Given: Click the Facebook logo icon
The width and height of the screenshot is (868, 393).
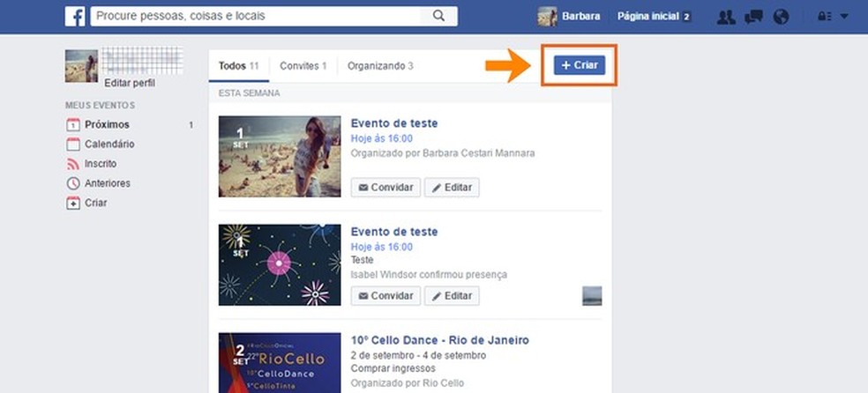Looking at the screenshot, I should (75, 16).
